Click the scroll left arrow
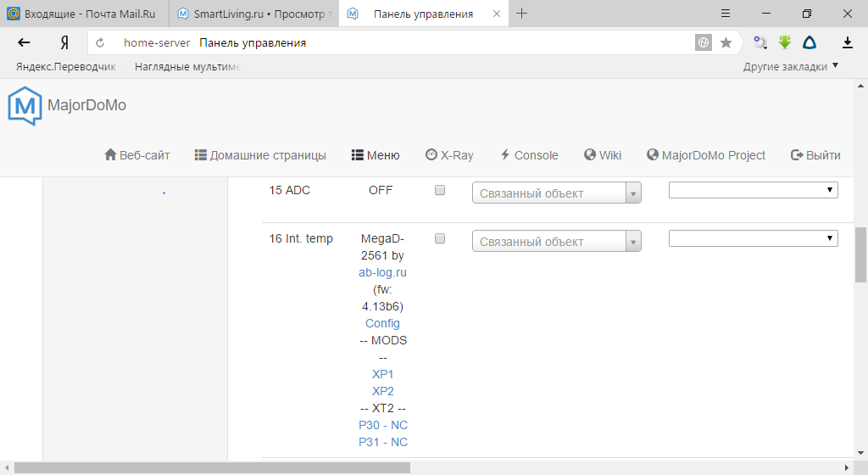This screenshot has height=475, width=868. coord(7,468)
